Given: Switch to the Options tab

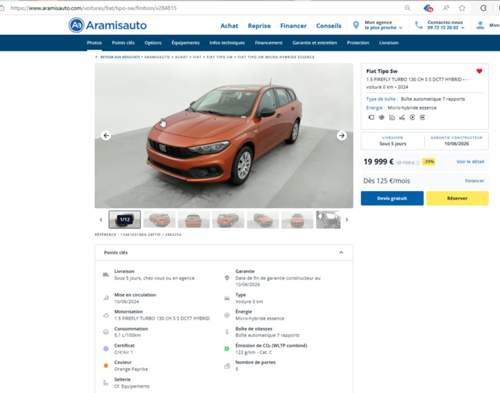Looking at the screenshot, I should tap(153, 43).
